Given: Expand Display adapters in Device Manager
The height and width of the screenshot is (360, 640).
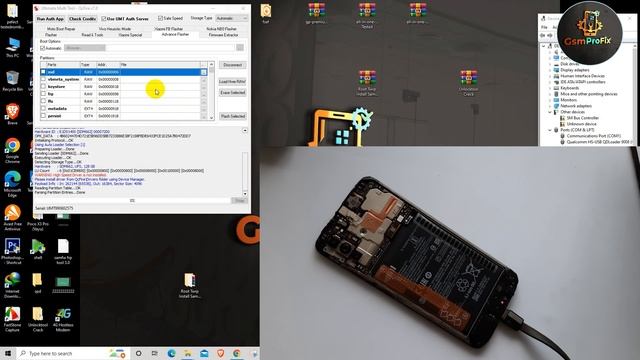Looking at the screenshot, I should [x=550, y=70].
